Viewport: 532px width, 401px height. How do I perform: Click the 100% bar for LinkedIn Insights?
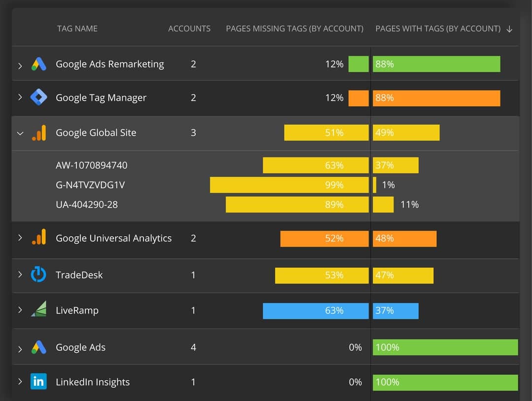click(445, 382)
